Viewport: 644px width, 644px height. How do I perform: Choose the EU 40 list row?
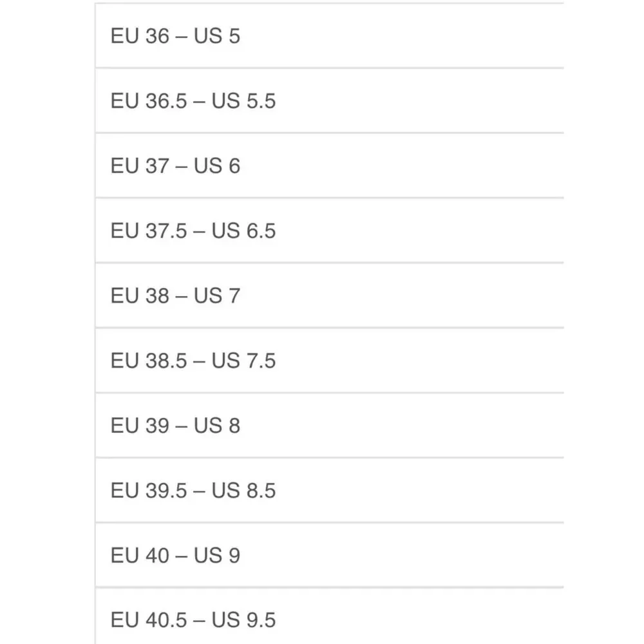[x=329, y=555]
